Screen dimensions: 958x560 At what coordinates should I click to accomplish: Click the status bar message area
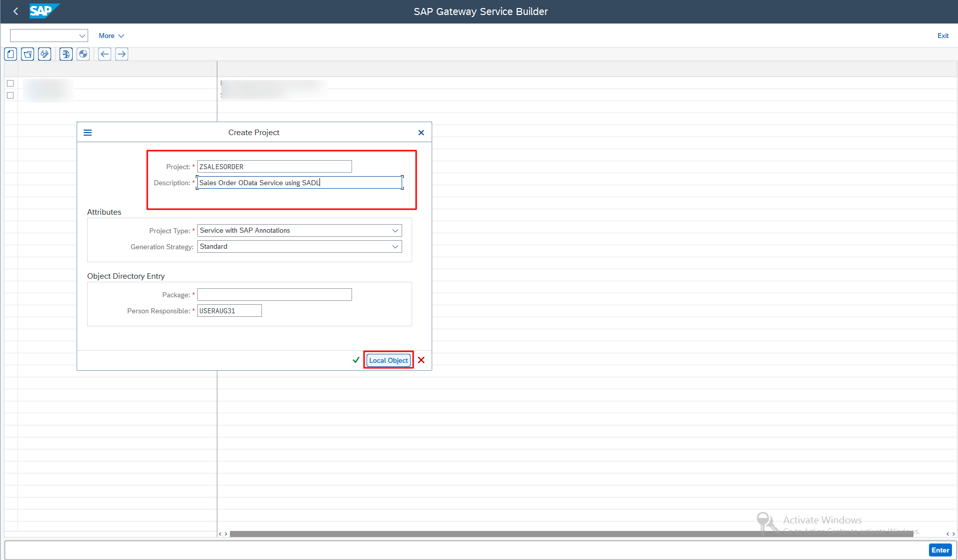coord(466,550)
